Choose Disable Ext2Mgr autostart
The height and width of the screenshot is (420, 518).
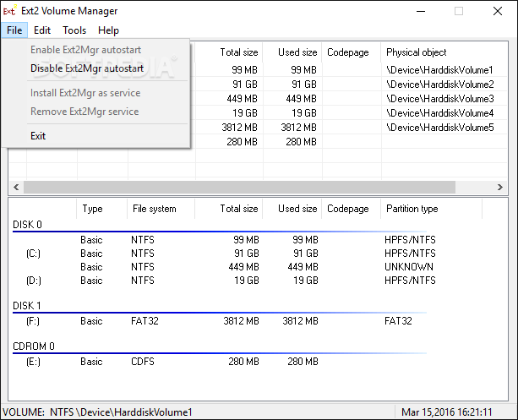[x=87, y=68]
